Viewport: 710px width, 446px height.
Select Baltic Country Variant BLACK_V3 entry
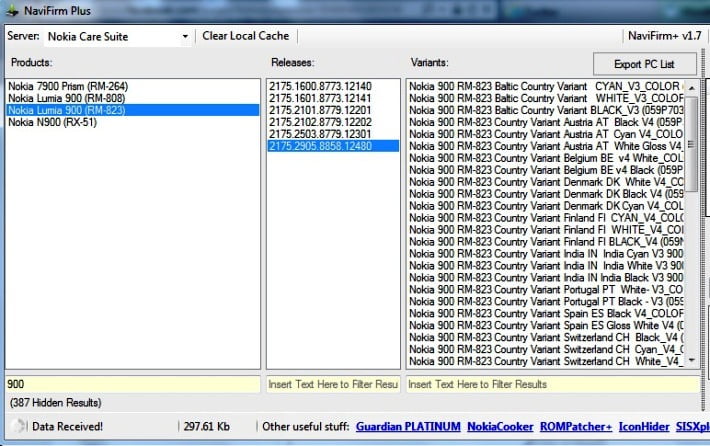coord(546,110)
